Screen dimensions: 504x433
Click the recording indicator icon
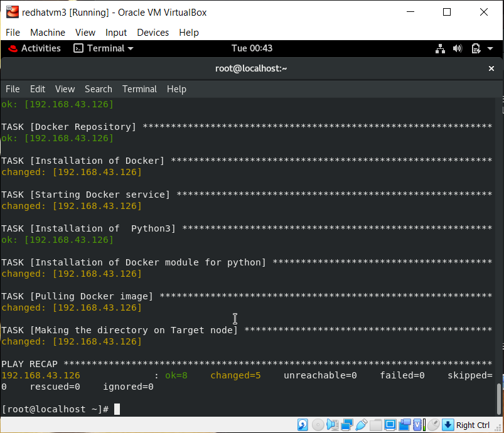[x=405, y=425]
